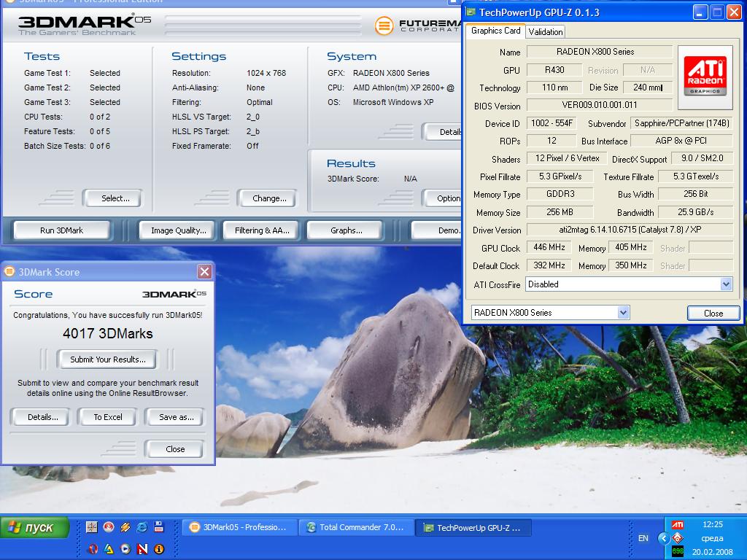Click the EN language indicator
The image size is (747, 560).
pyautogui.click(x=643, y=538)
